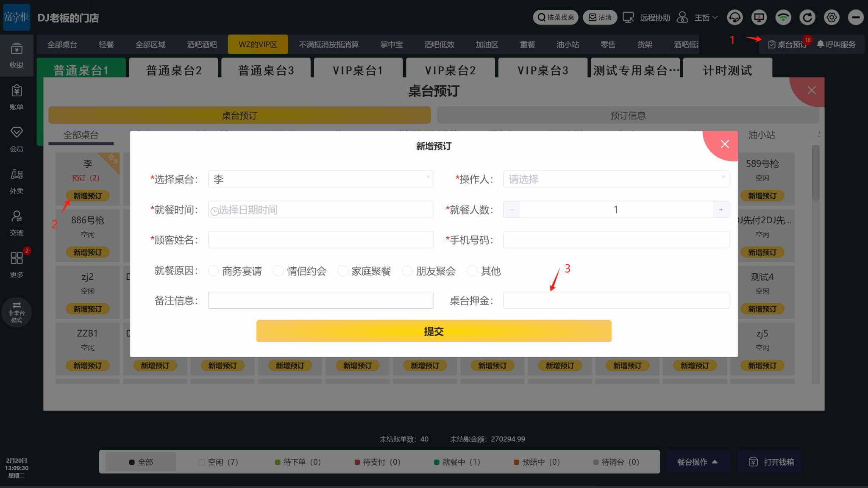Click the 顾客姓名 input field
Screen dimensions: 868x488
(321, 240)
